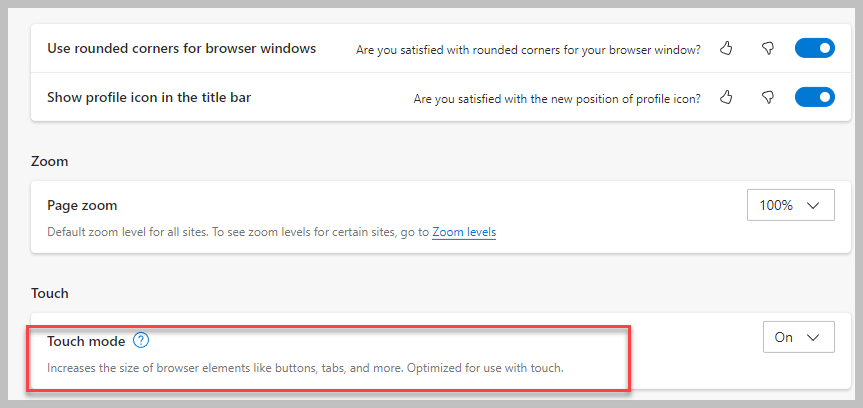Open the Page zoom 100% dropdown
863x408 pixels.
tap(790, 205)
